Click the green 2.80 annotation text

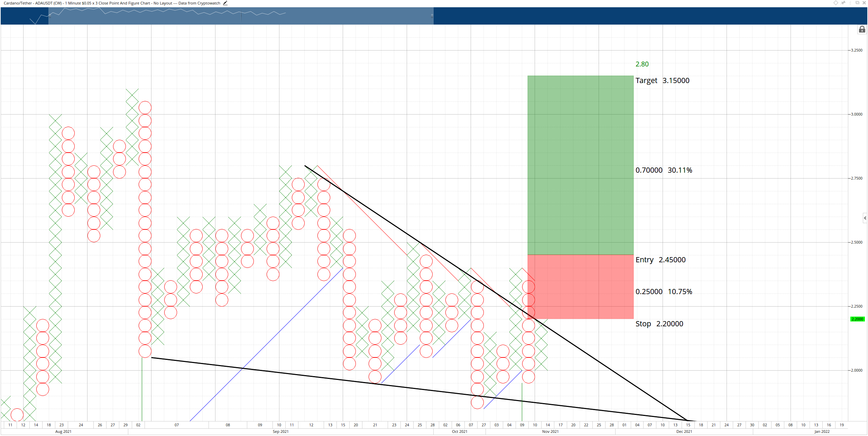(x=642, y=64)
